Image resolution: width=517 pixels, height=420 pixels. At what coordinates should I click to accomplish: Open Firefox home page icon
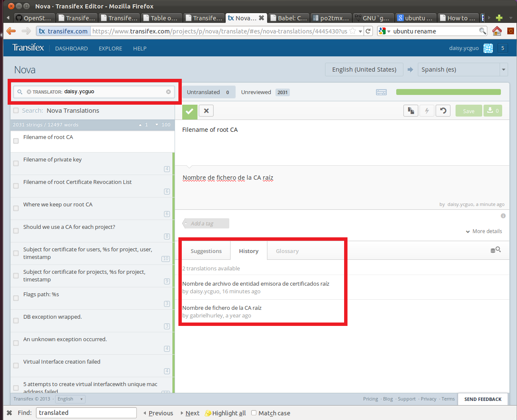tap(497, 31)
